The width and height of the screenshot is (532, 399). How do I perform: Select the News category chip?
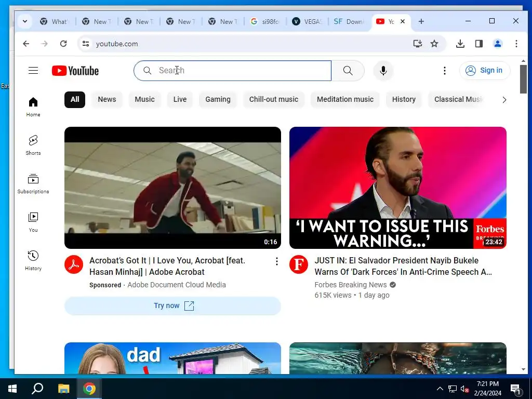[107, 99]
